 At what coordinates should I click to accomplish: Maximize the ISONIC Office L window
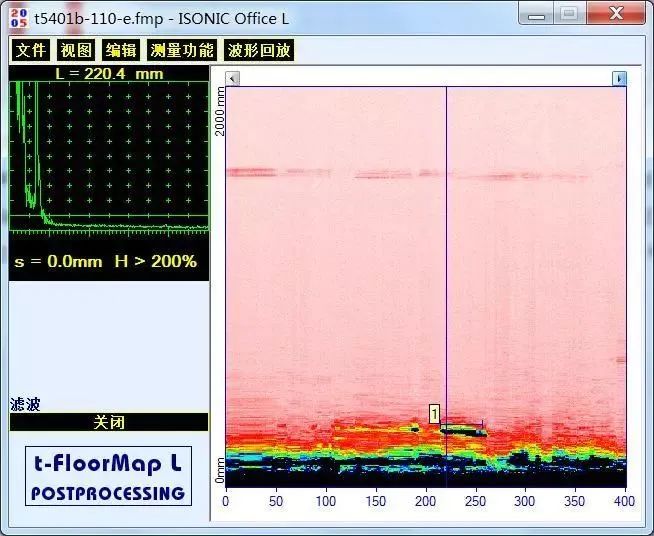tap(569, 15)
